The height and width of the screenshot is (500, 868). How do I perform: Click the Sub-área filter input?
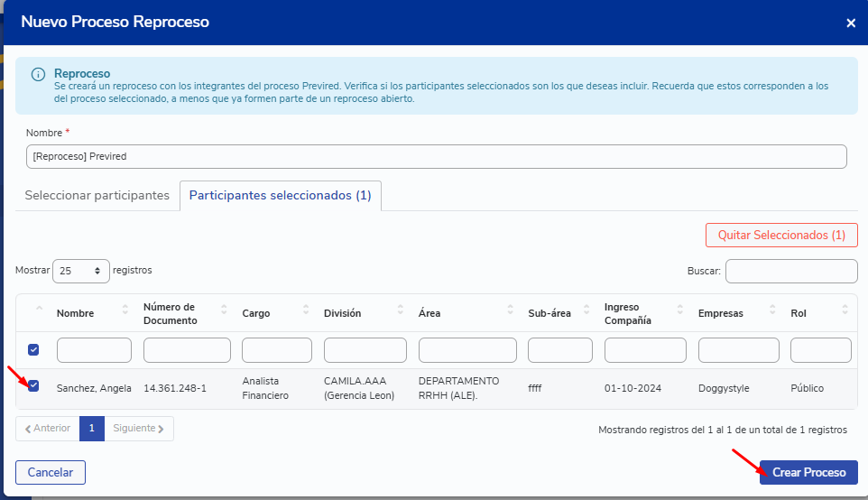(x=560, y=350)
